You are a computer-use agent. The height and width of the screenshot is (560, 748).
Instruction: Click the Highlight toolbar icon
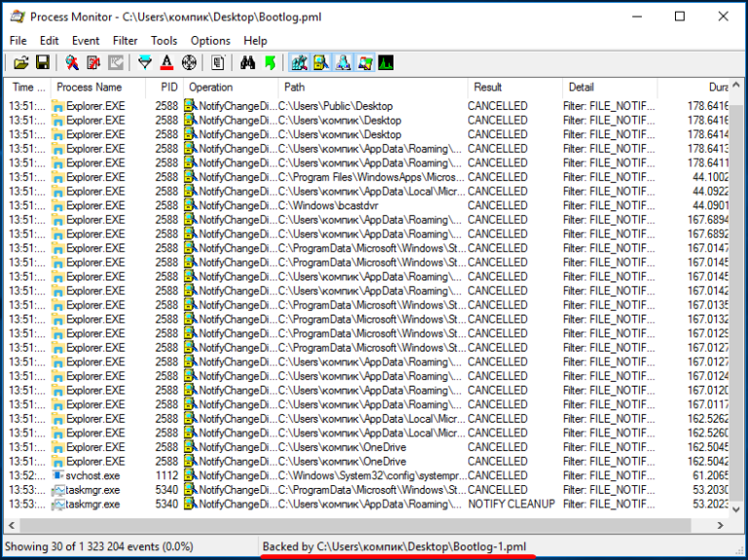[167, 63]
